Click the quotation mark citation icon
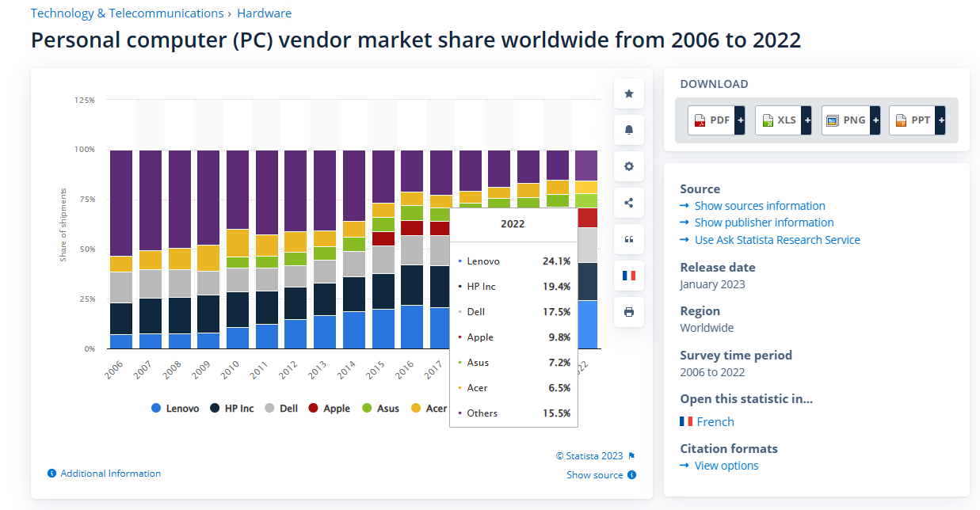Viewport: 980px width, 510px height. (629, 239)
